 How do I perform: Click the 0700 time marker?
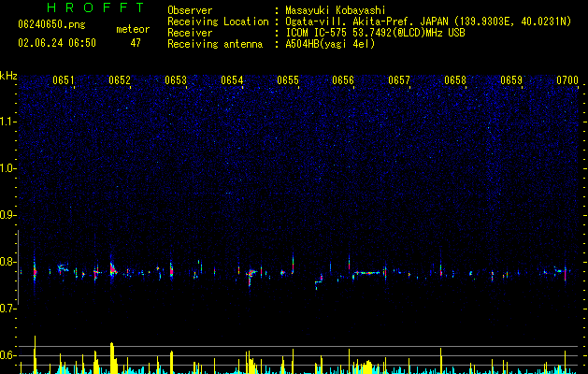click(567, 80)
